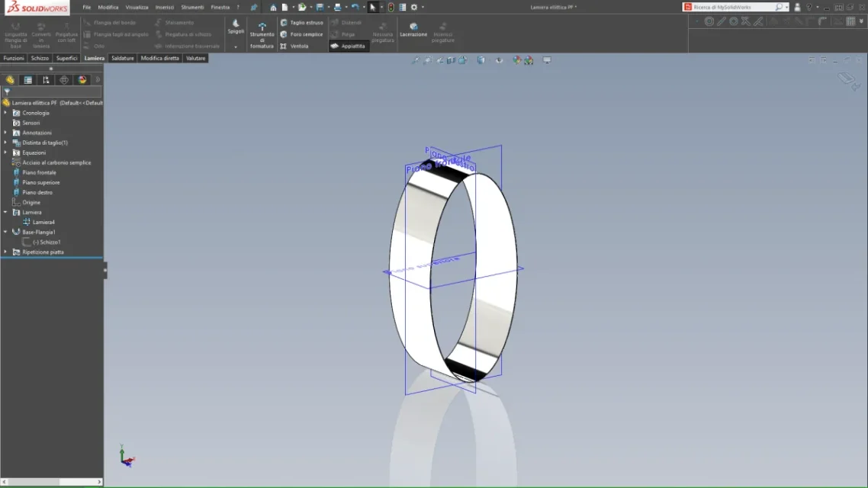Click the Section view icon

451,59
